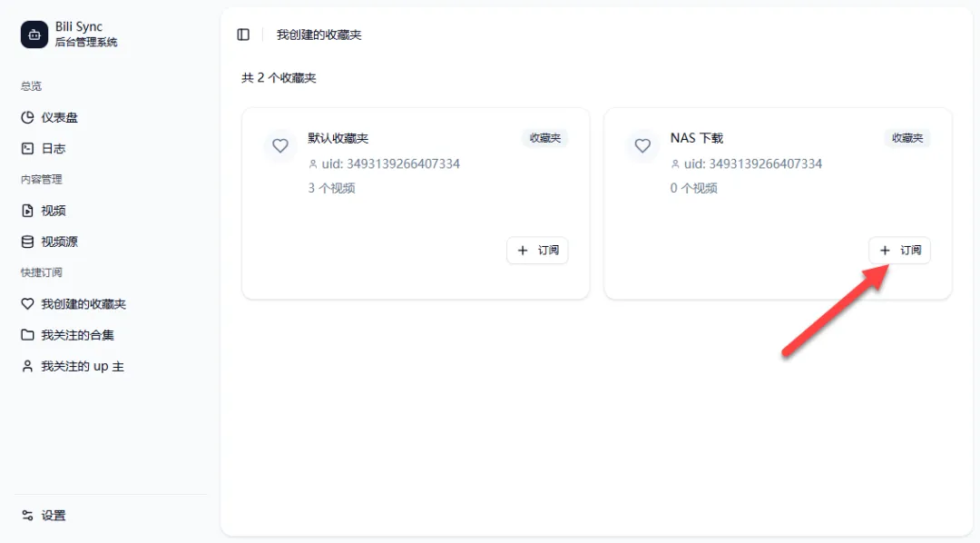Click the 收藏夹 badge on NAS 下载 card
The height and width of the screenshot is (543, 980).
(906, 138)
